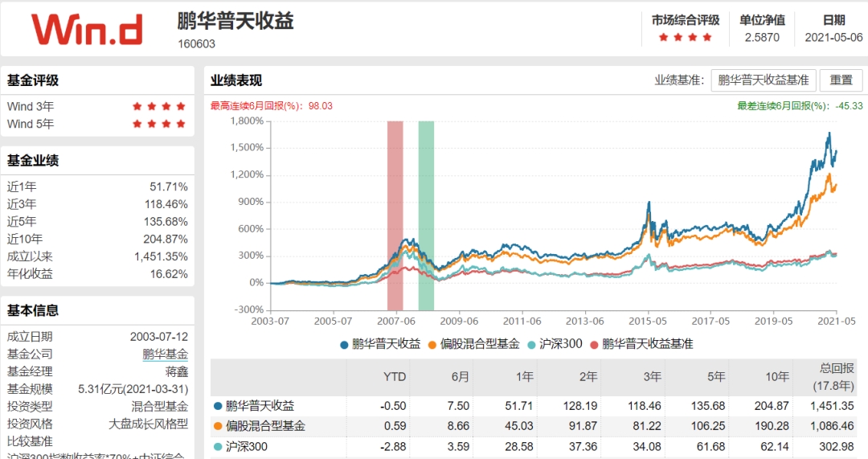Viewport: 868px width, 459px height.
Task: Select the 3年 column header
Action: 652,377
